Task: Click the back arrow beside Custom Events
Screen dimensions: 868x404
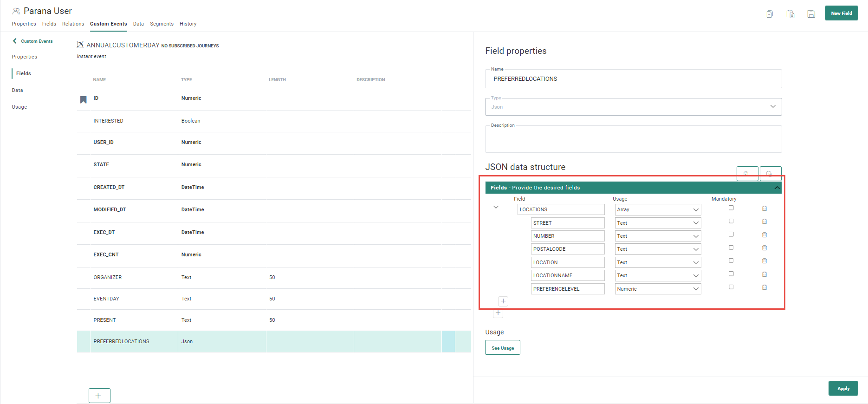Action: (x=15, y=41)
